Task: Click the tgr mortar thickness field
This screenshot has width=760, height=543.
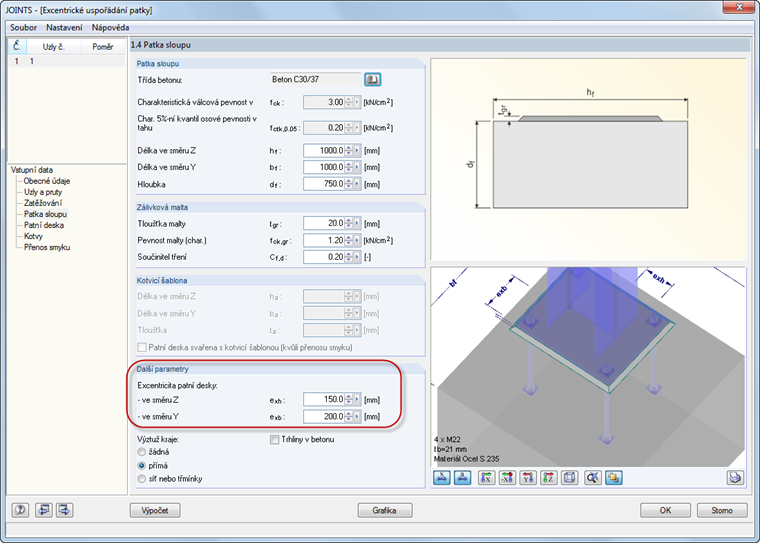Action: tap(324, 224)
